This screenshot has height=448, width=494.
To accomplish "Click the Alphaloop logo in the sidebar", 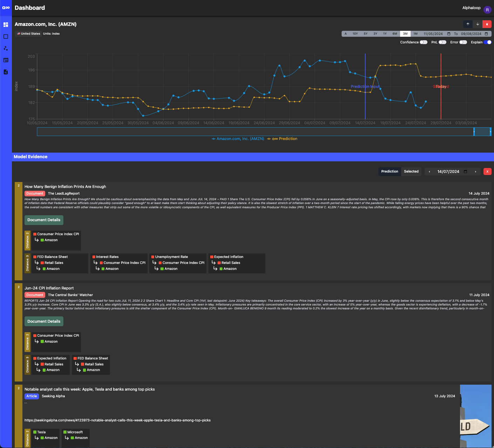I will (x=6, y=7).
